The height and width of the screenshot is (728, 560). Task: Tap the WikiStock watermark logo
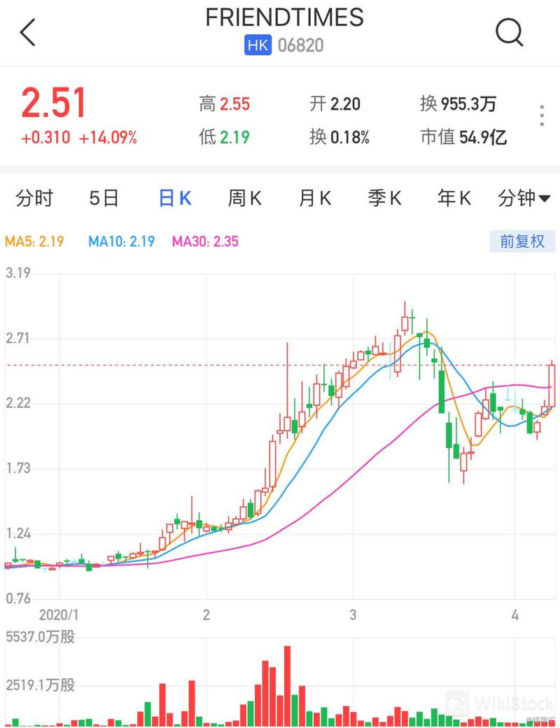pos(458,702)
